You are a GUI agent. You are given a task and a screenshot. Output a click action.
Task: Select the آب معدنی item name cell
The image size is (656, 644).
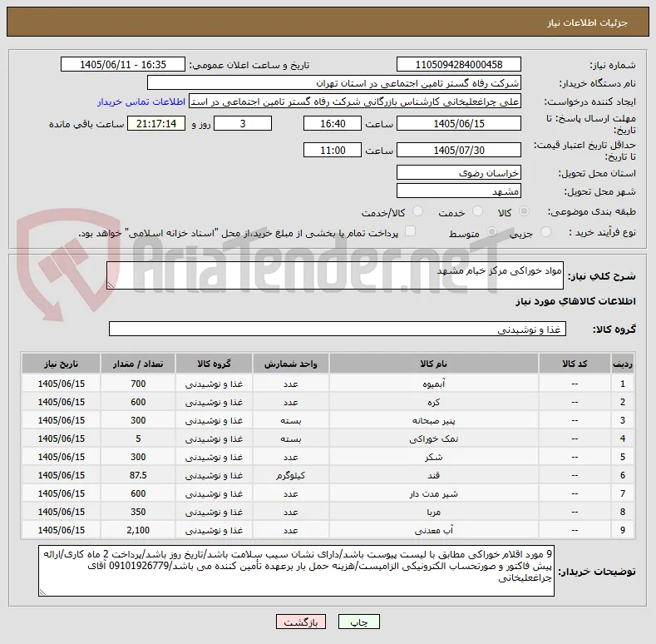[x=433, y=530]
